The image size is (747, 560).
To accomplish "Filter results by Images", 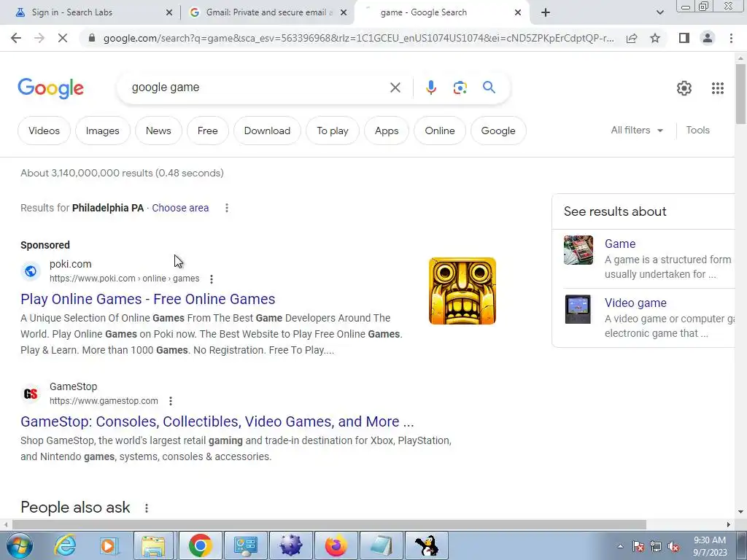I will (x=102, y=131).
